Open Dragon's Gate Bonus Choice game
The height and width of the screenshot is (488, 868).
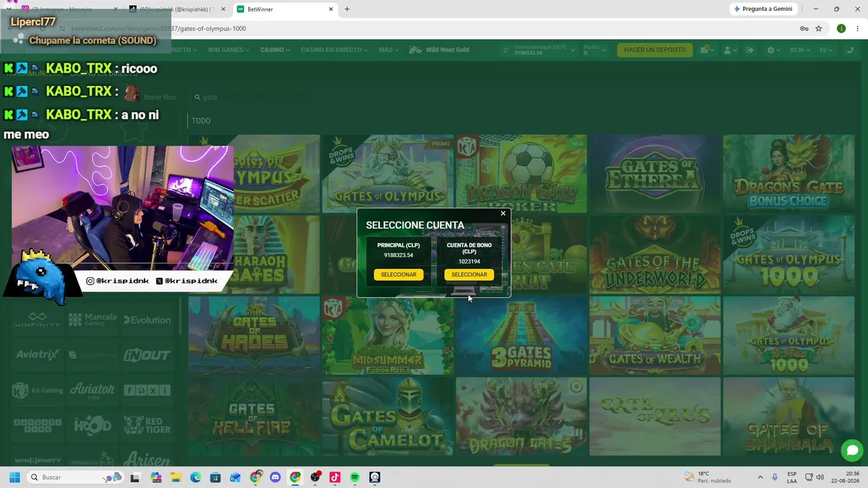click(x=789, y=174)
